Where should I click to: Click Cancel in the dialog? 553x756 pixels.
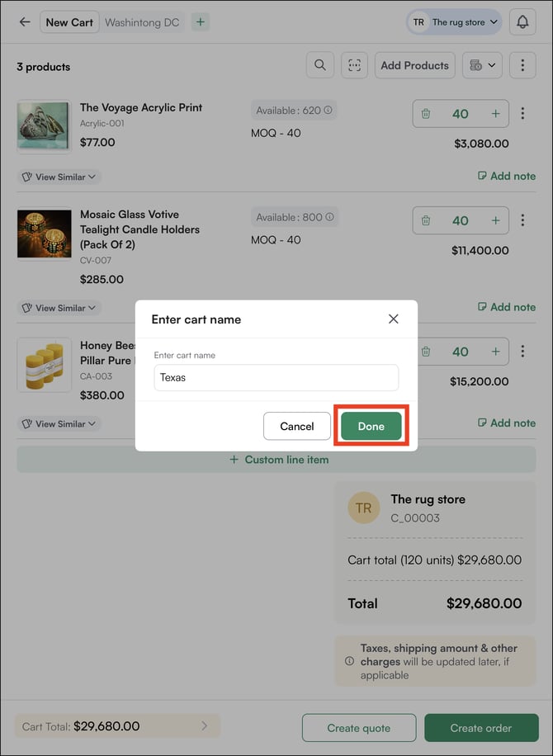click(x=297, y=426)
